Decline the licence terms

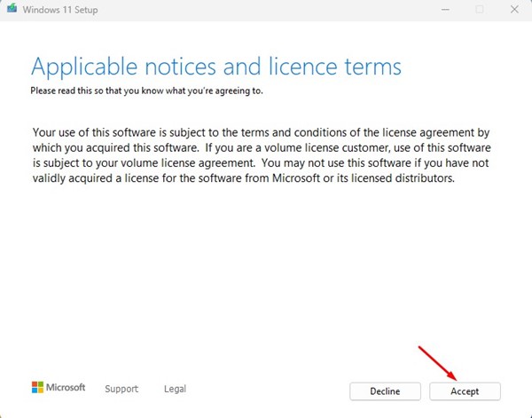pos(385,391)
